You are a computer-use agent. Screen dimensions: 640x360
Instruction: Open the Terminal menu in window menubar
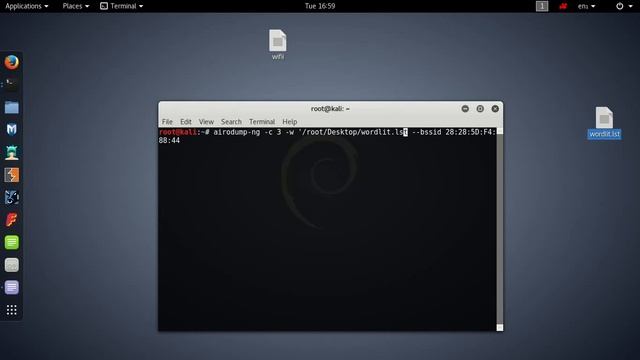tap(262, 122)
